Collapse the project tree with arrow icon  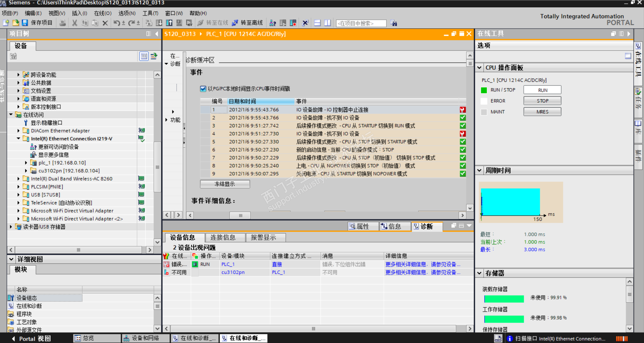point(157,34)
